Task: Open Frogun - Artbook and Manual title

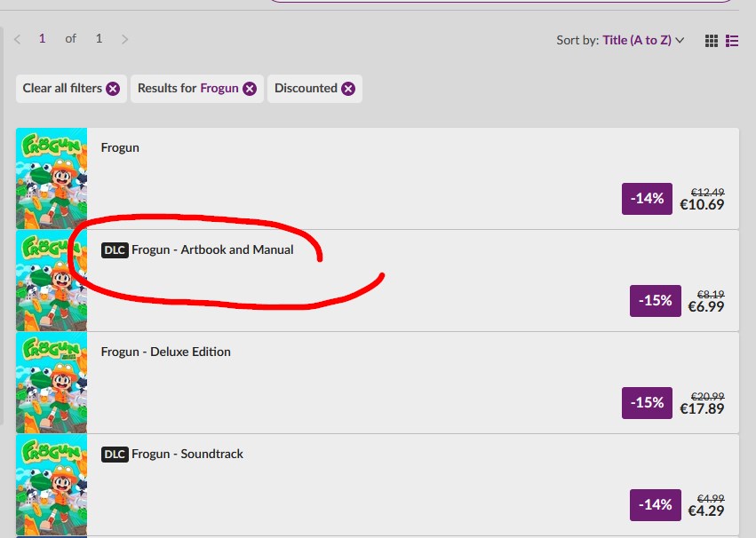Action: [212, 249]
